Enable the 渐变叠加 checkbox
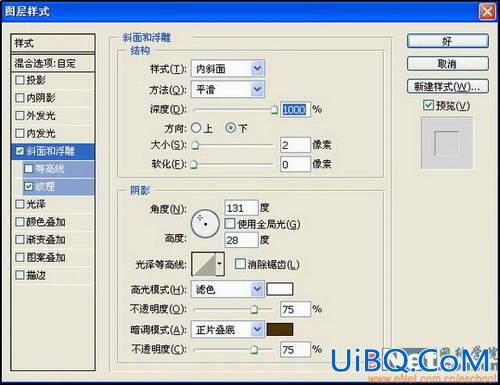 click(x=20, y=239)
